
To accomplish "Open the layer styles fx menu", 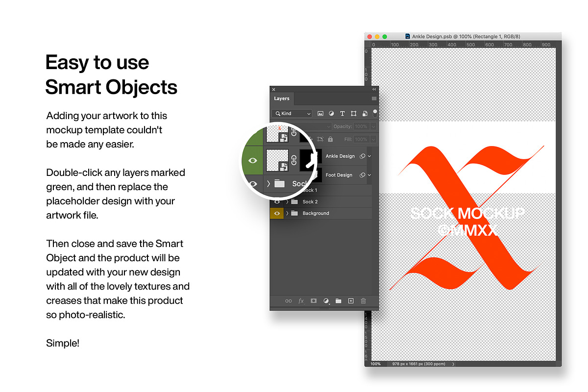I will click(x=301, y=301).
